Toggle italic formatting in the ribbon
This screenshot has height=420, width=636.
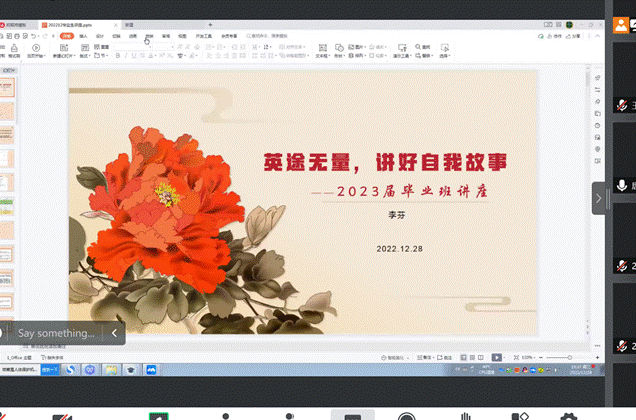tap(127, 56)
